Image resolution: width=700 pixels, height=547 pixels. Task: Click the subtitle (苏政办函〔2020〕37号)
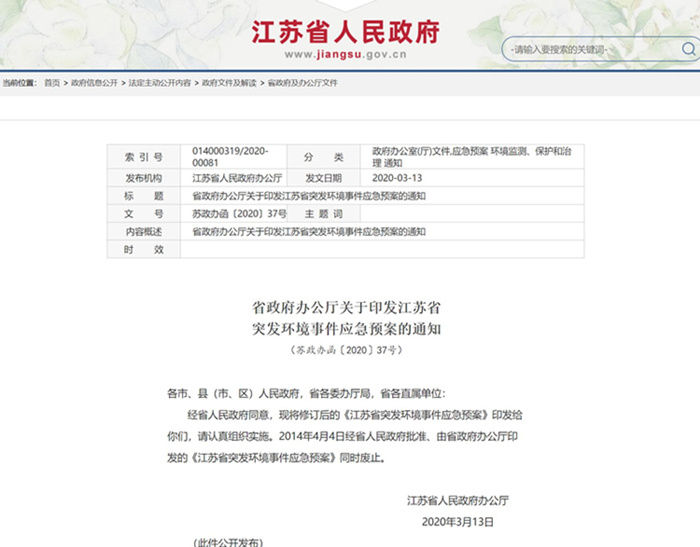[346, 350]
